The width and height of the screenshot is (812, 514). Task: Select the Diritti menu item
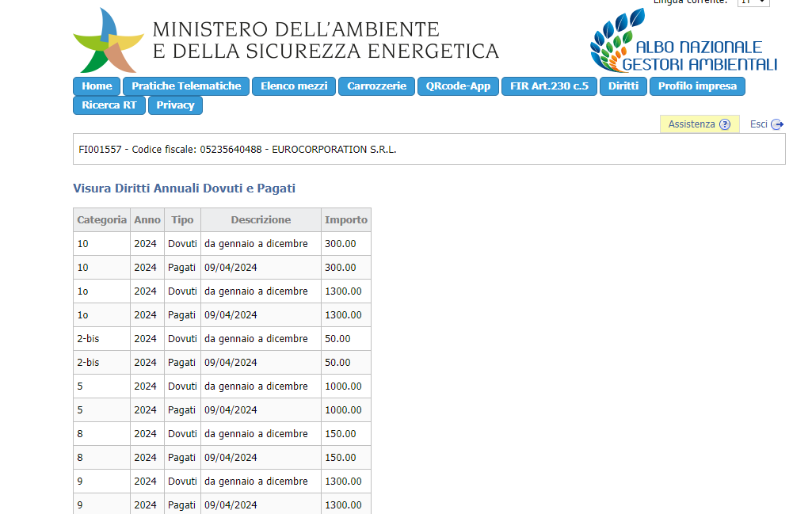coord(623,86)
